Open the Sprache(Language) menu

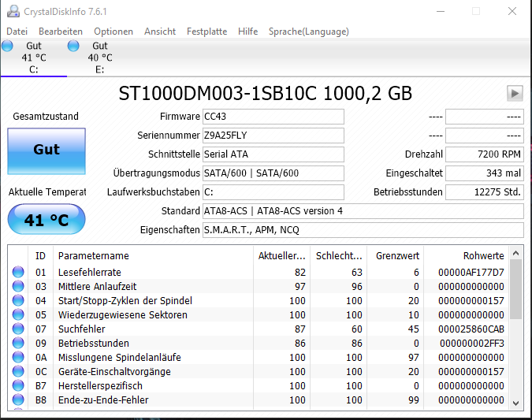pyautogui.click(x=309, y=32)
